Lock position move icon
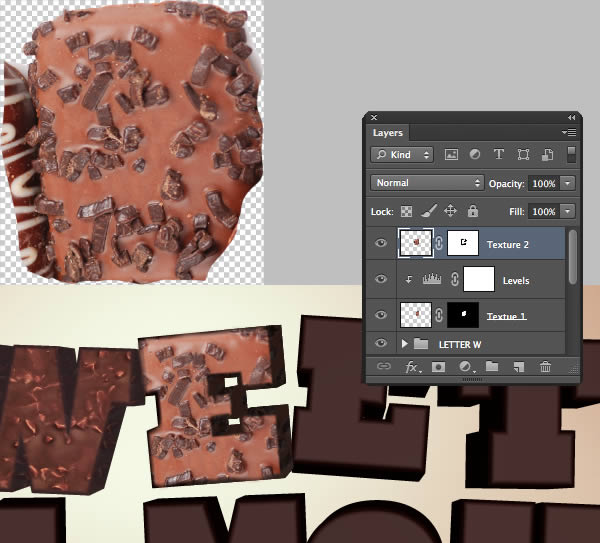Viewport: 600px width, 543px height. click(x=450, y=211)
